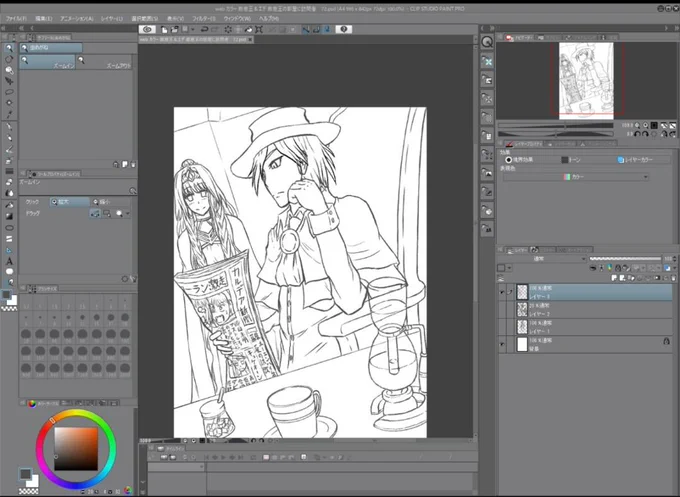Screen dimensions: 680x497
Task: Select the Eyedropper tool
Action: pos(9,114)
